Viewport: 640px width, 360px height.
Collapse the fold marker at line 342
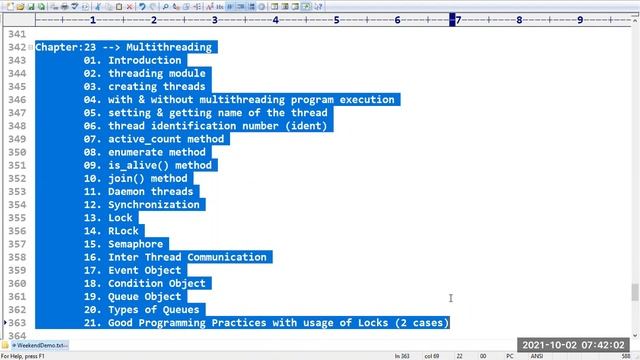tap(31, 47)
